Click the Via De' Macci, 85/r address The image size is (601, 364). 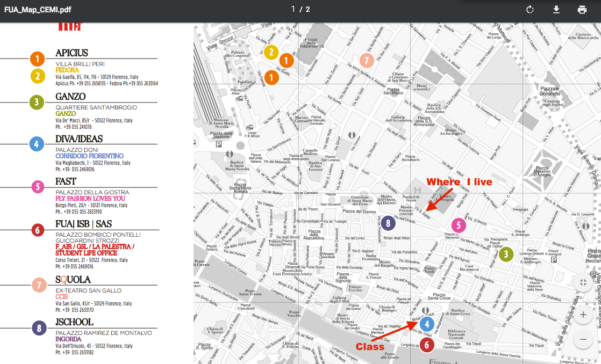click(94, 120)
